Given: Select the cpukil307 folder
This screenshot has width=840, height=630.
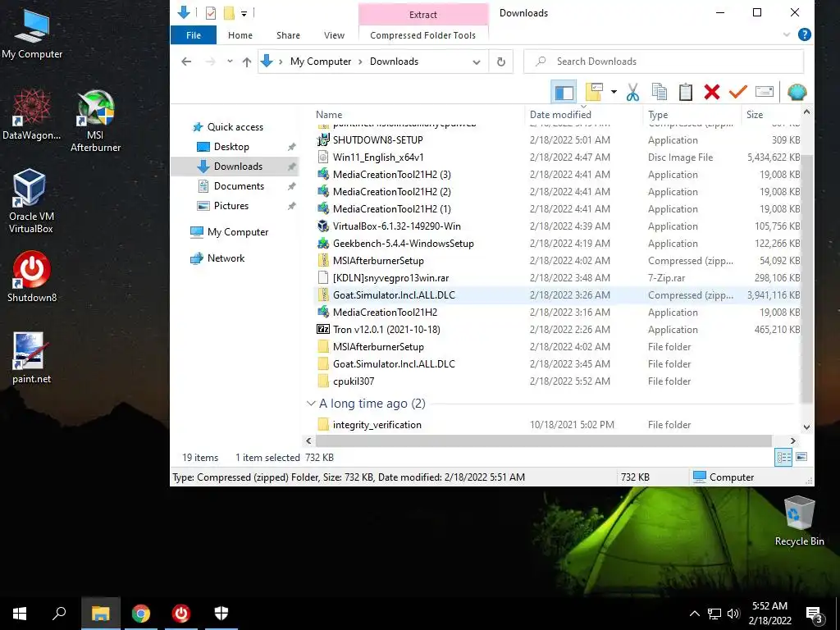Looking at the screenshot, I should (x=354, y=381).
